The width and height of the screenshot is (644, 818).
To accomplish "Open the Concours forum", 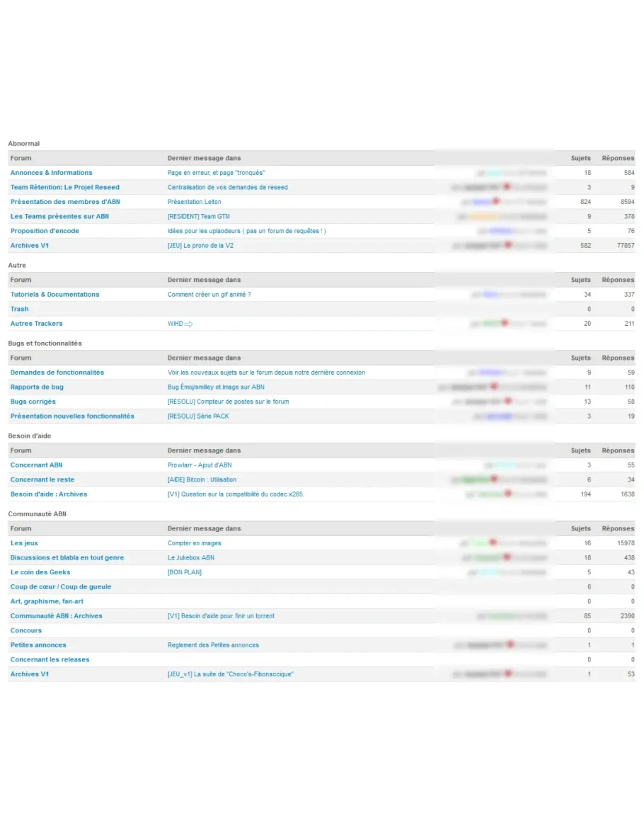I will click(25, 630).
